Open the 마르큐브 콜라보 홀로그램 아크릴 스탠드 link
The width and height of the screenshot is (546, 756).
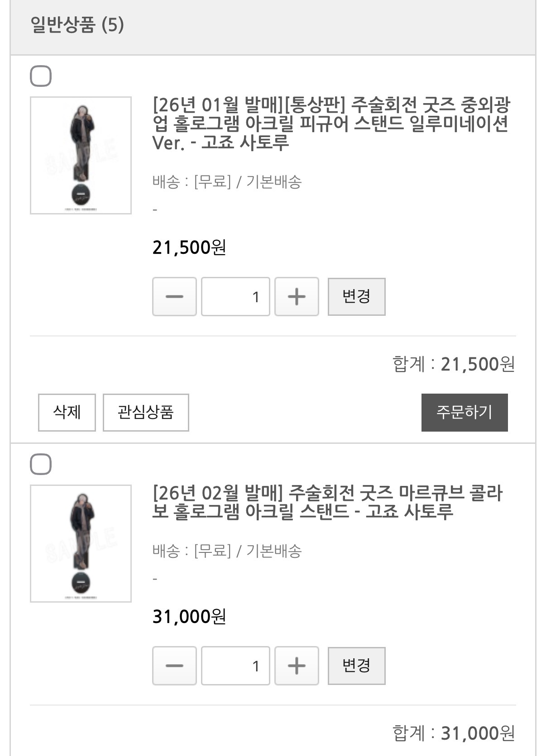point(327,502)
